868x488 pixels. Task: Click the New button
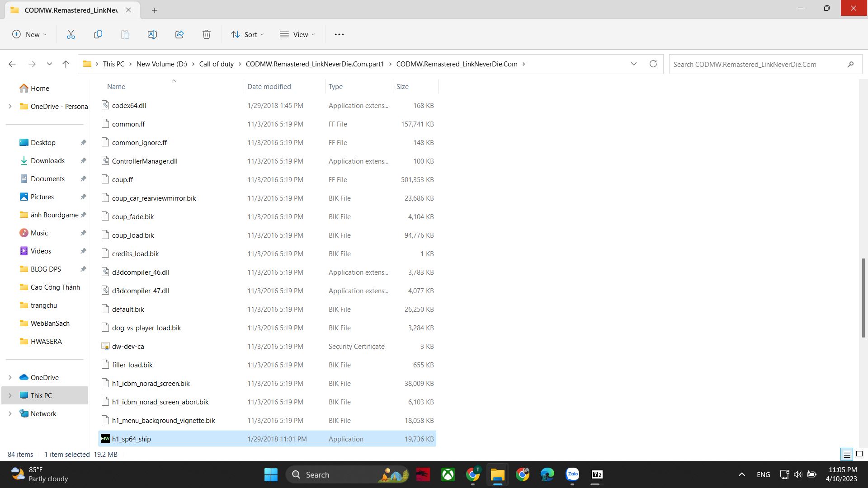tap(29, 34)
